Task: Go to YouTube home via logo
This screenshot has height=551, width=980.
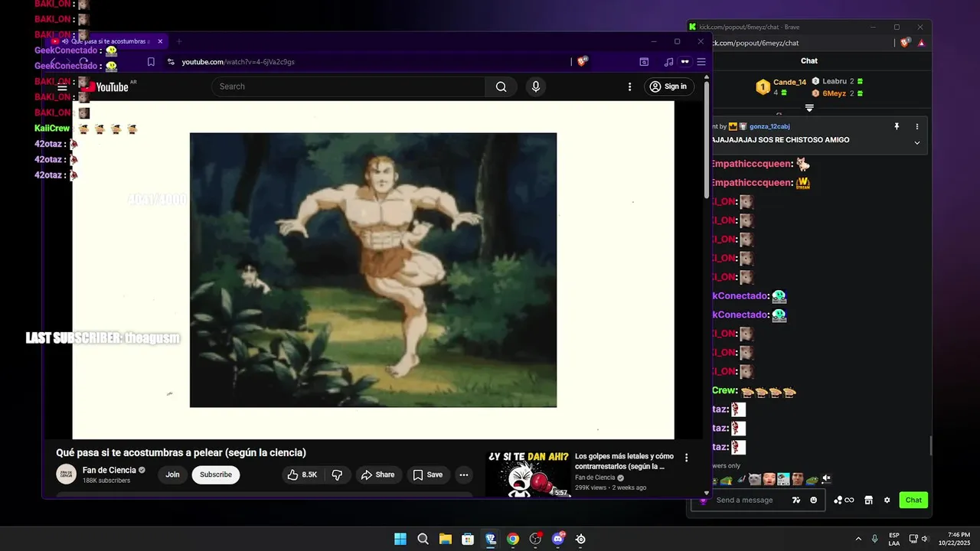Action: 106,86
